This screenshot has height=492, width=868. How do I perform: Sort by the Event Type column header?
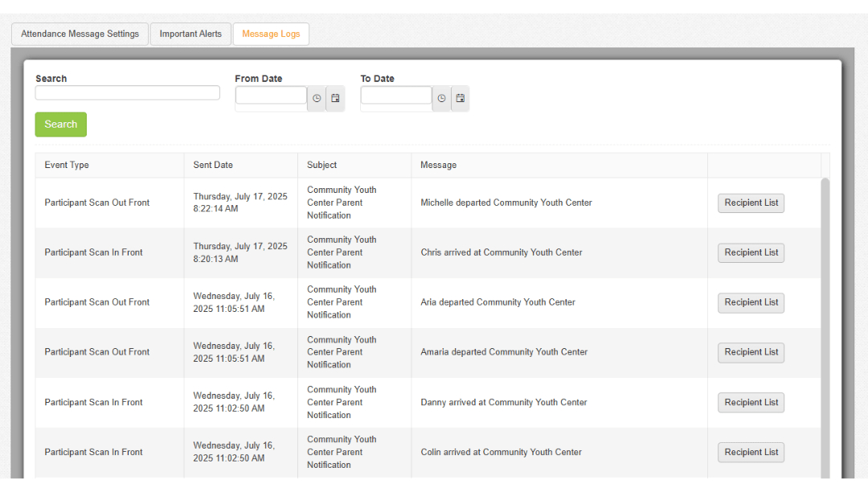(67, 165)
